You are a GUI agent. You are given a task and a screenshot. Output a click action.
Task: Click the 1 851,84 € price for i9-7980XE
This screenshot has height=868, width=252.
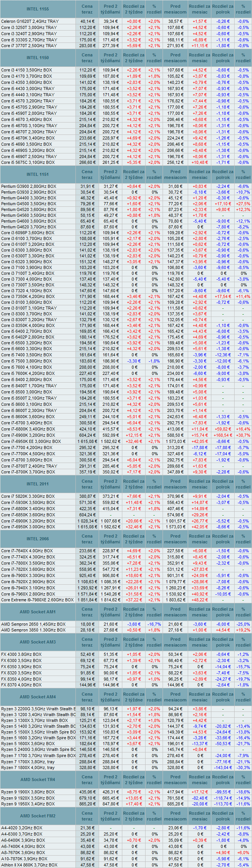87,600
